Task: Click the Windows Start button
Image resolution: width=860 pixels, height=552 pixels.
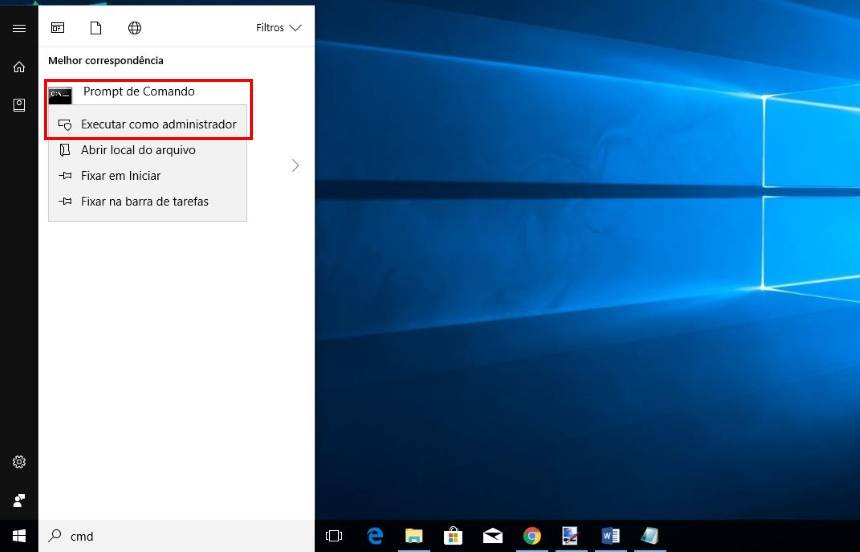Action: [x=18, y=536]
